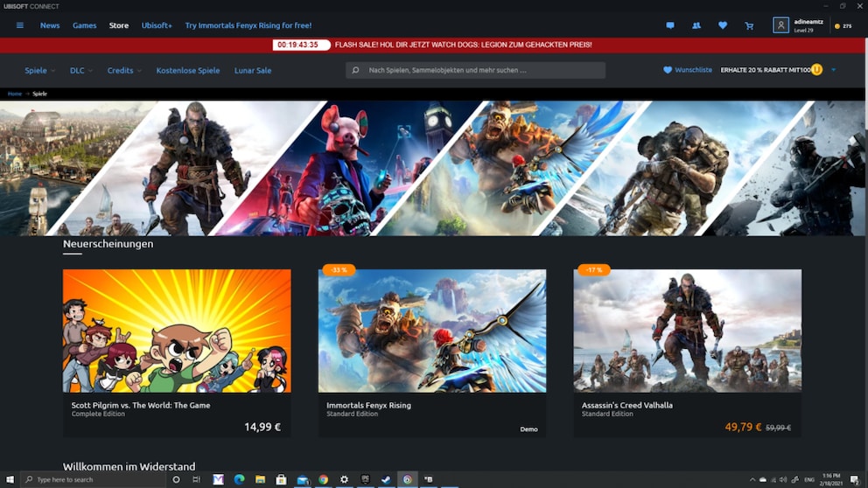Expand the 20% Rabatt discount arrow

click(x=833, y=70)
